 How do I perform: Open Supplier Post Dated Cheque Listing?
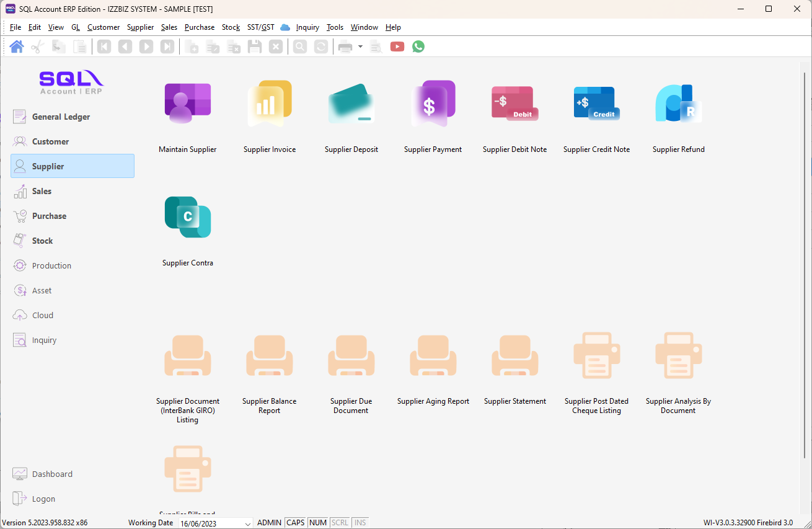click(597, 355)
